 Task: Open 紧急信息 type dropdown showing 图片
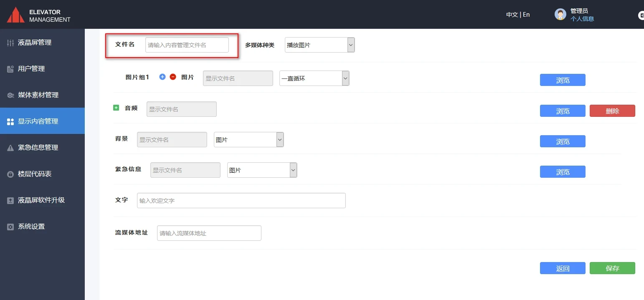pyautogui.click(x=262, y=170)
